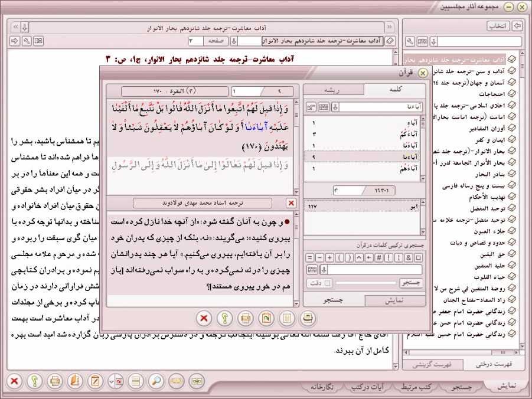Insert the hash operator in combined search

tap(378, 257)
